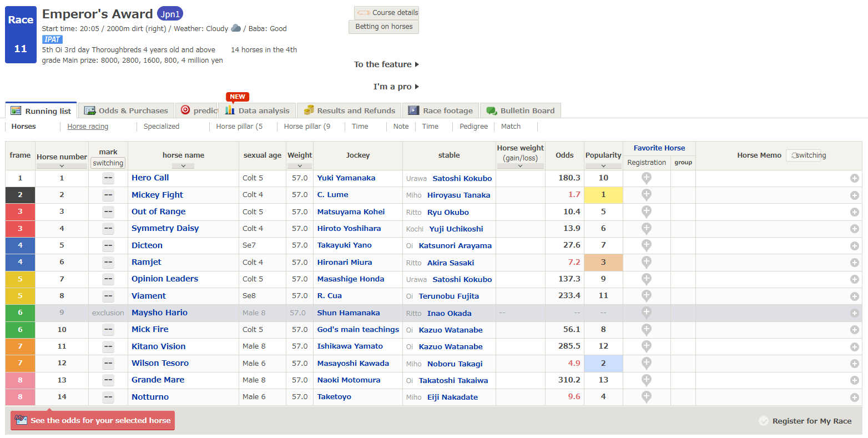This screenshot has height=438, width=868.
Task: Switch to Race footage tab
Action: [x=441, y=110]
